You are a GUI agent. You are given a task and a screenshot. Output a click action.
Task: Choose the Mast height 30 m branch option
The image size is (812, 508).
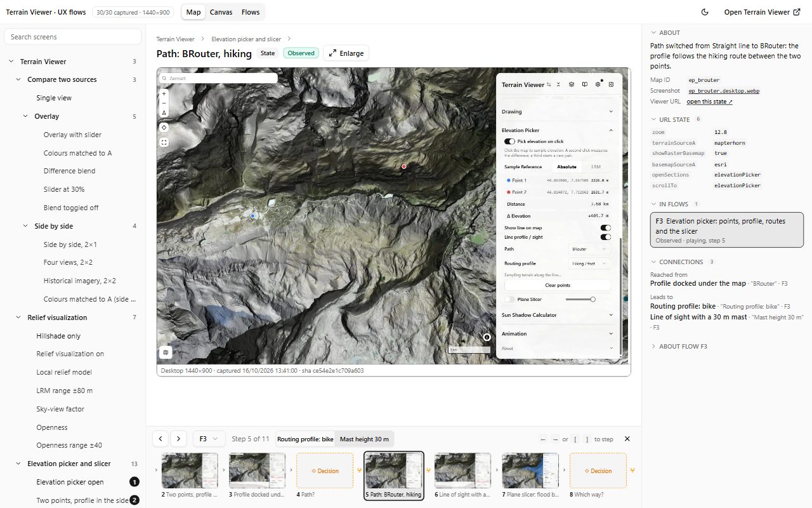364,439
